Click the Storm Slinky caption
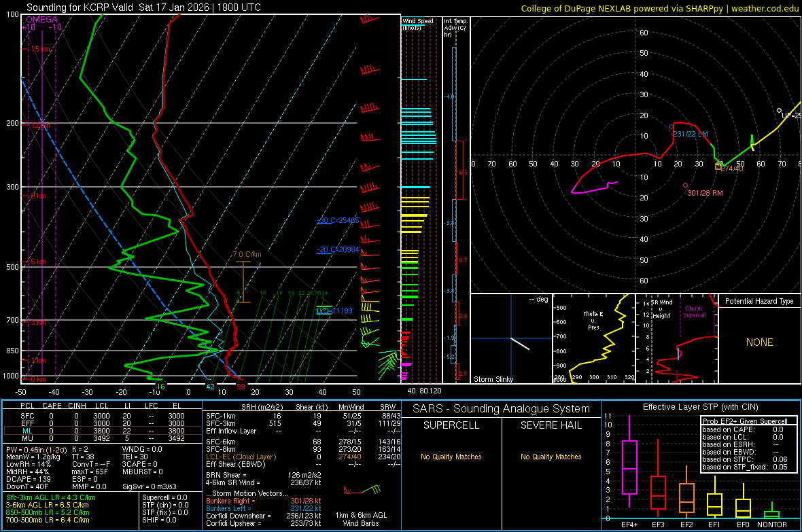 (x=493, y=379)
